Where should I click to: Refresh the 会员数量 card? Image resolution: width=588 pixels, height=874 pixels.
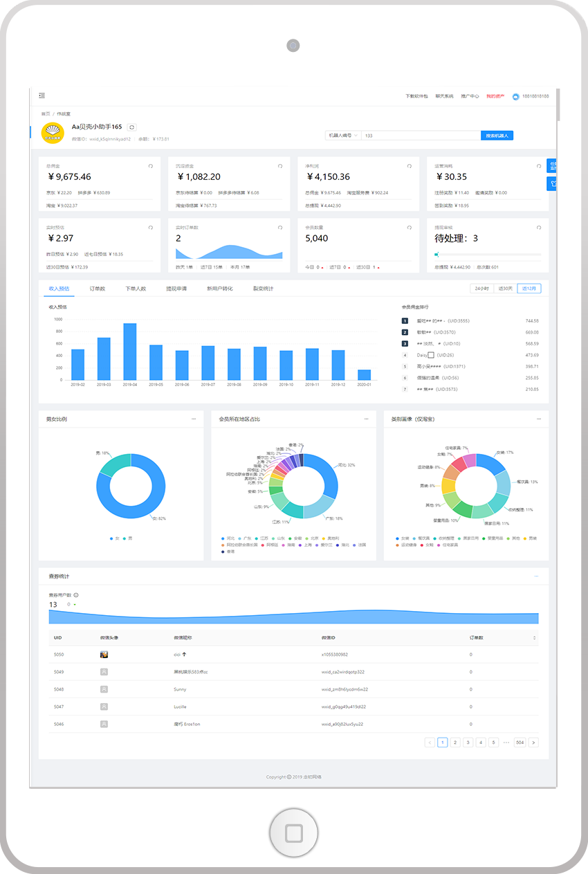pyautogui.click(x=409, y=227)
